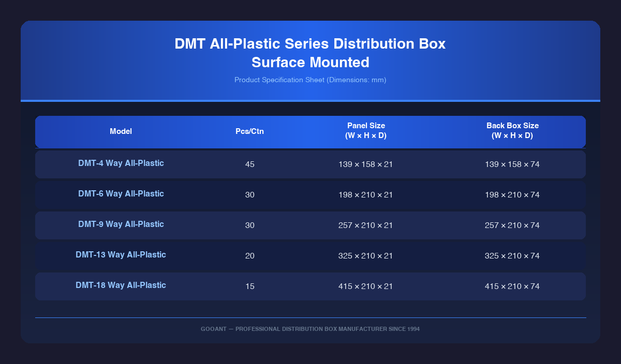Click the Panel Size column header
Image resolution: width=621 pixels, height=364 pixels.
[x=366, y=131]
